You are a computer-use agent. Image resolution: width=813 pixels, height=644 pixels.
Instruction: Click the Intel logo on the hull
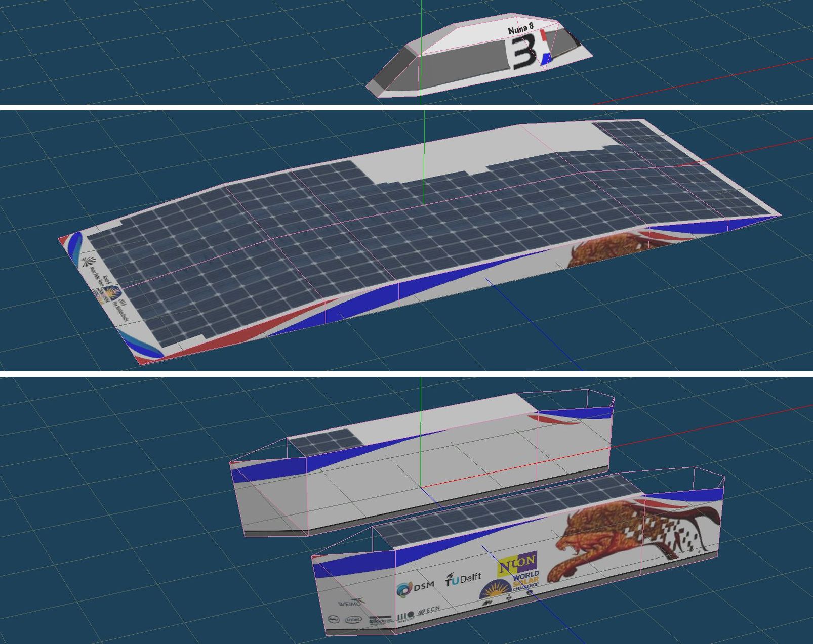(353, 619)
